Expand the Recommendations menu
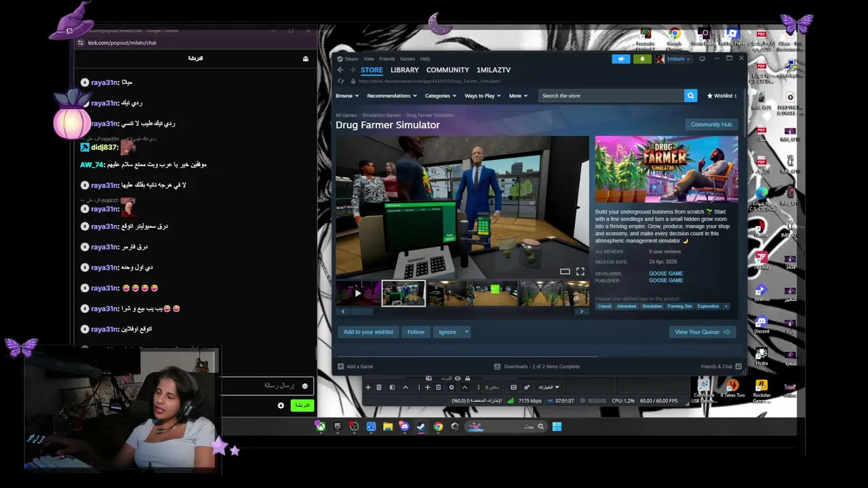The height and width of the screenshot is (488, 868). (x=392, y=96)
